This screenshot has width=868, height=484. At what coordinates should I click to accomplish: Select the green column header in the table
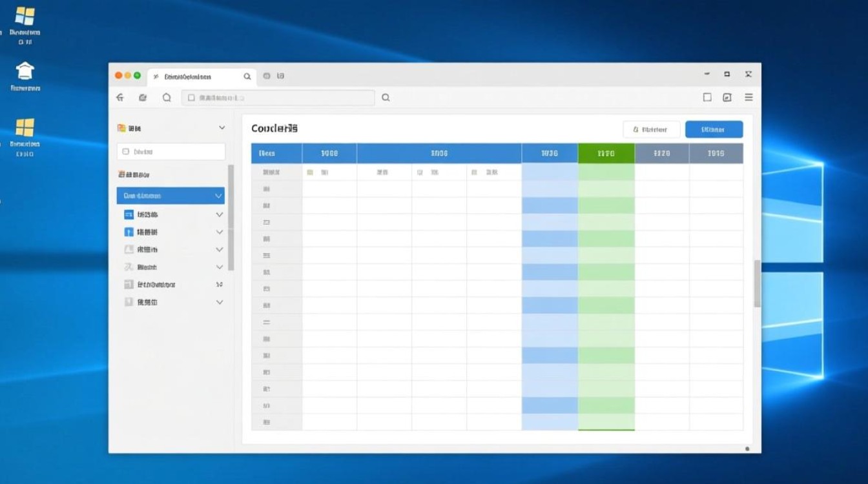pos(606,154)
